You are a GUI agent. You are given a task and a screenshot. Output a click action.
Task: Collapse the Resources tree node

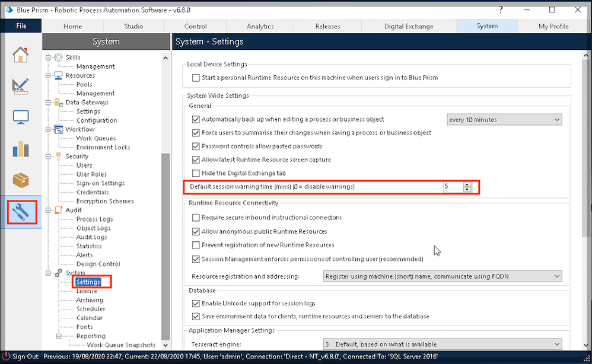pos(48,75)
